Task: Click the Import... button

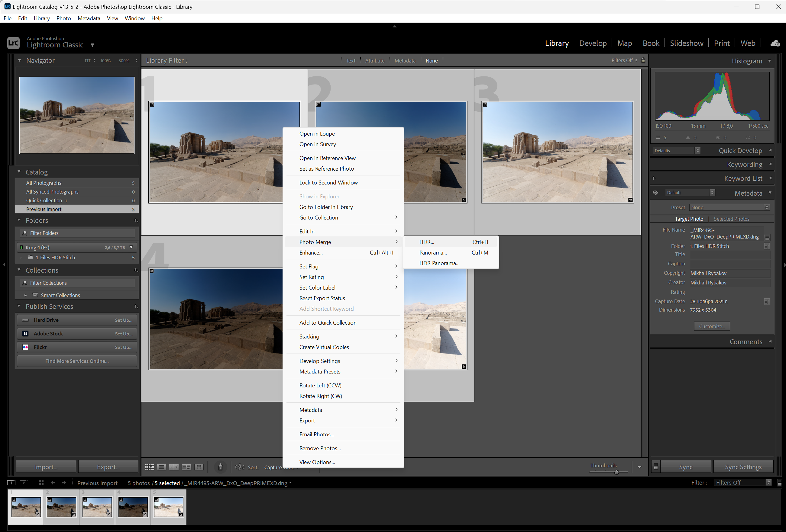Action: (x=46, y=467)
